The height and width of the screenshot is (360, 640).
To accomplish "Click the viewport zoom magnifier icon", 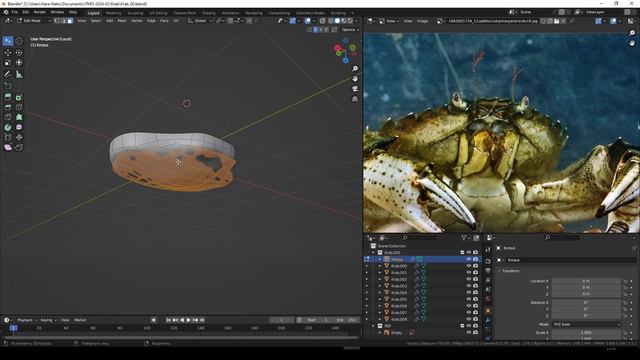I will pyautogui.click(x=355, y=69).
